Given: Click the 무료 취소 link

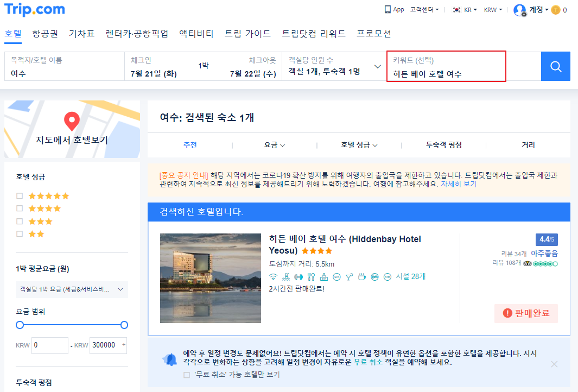Looking at the screenshot, I should (x=368, y=362).
